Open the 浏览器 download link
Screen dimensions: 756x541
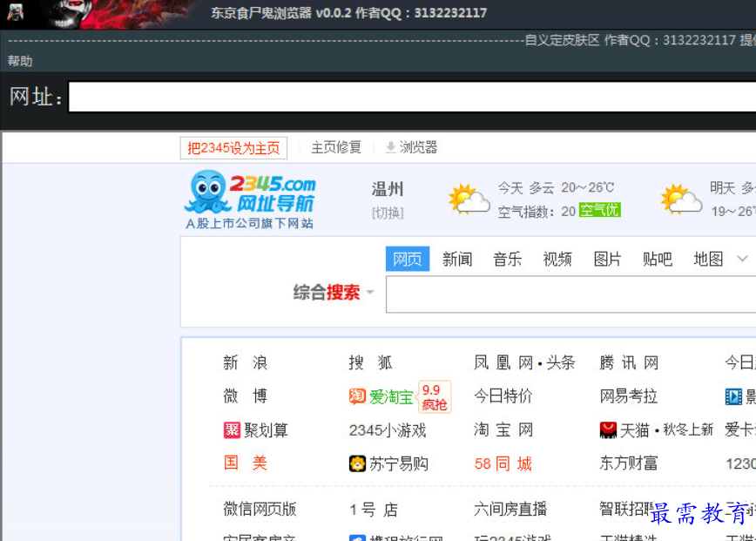click(x=418, y=147)
